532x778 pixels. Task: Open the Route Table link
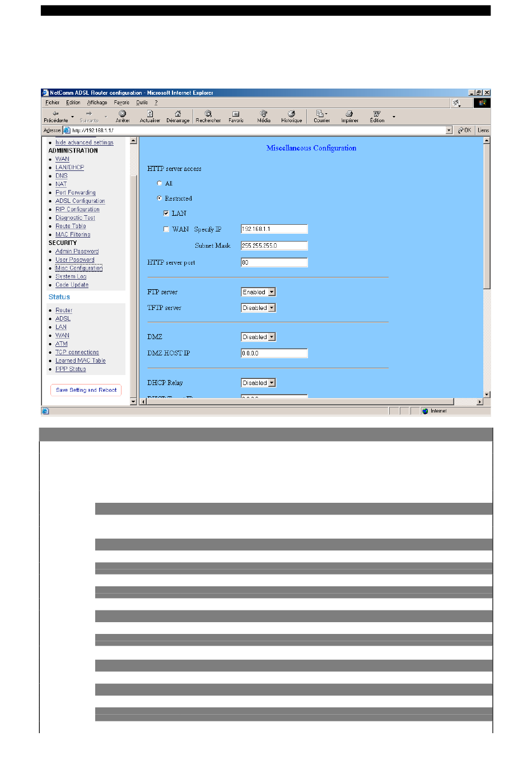[x=71, y=226]
